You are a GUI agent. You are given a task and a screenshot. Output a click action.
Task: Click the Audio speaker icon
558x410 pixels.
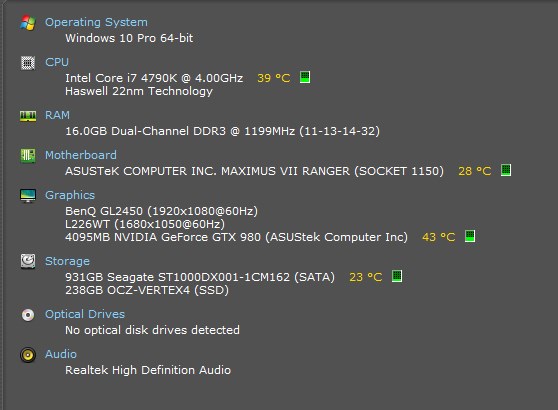(28, 355)
